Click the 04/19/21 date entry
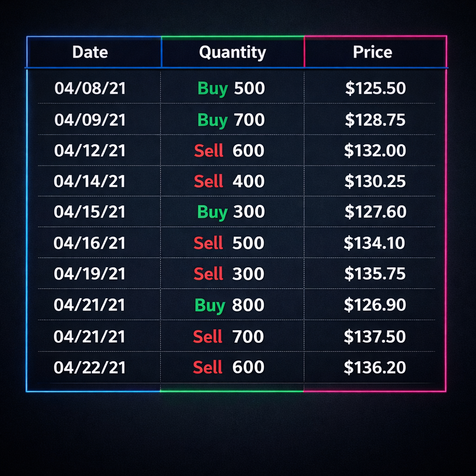This screenshot has width=476, height=476. tap(90, 274)
